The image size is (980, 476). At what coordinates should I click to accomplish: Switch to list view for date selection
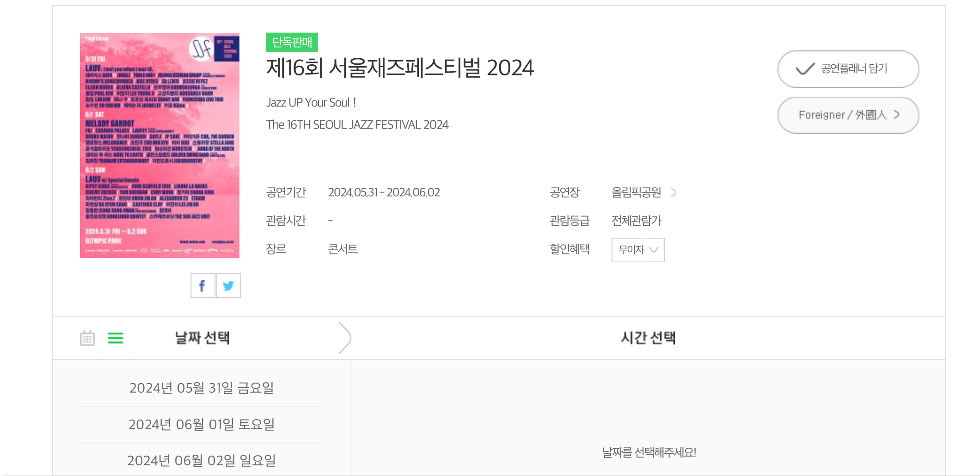(x=116, y=338)
